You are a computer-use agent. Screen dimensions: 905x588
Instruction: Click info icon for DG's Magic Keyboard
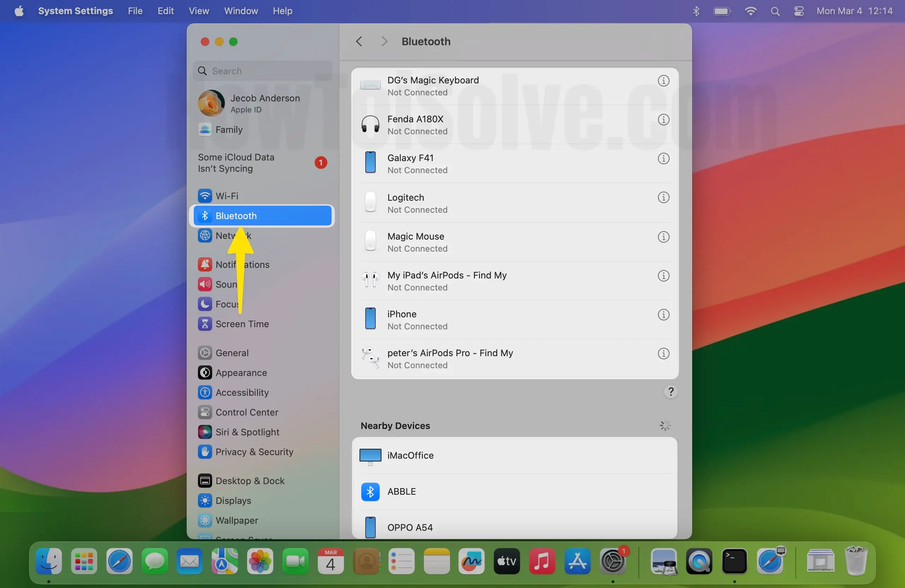point(663,81)
